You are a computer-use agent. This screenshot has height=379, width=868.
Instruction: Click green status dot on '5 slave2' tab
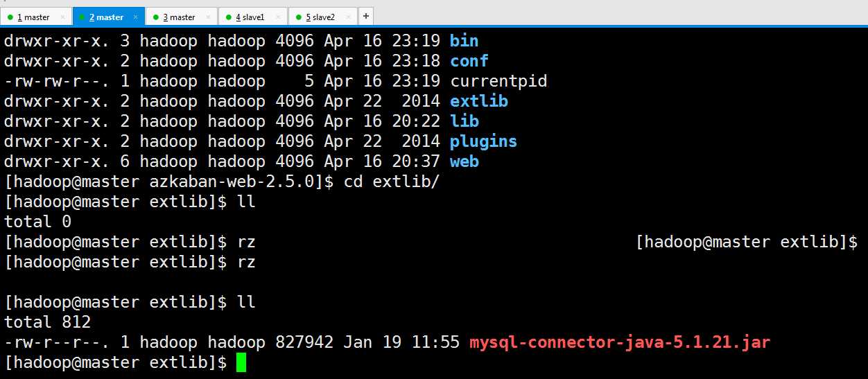pos(299,17)
